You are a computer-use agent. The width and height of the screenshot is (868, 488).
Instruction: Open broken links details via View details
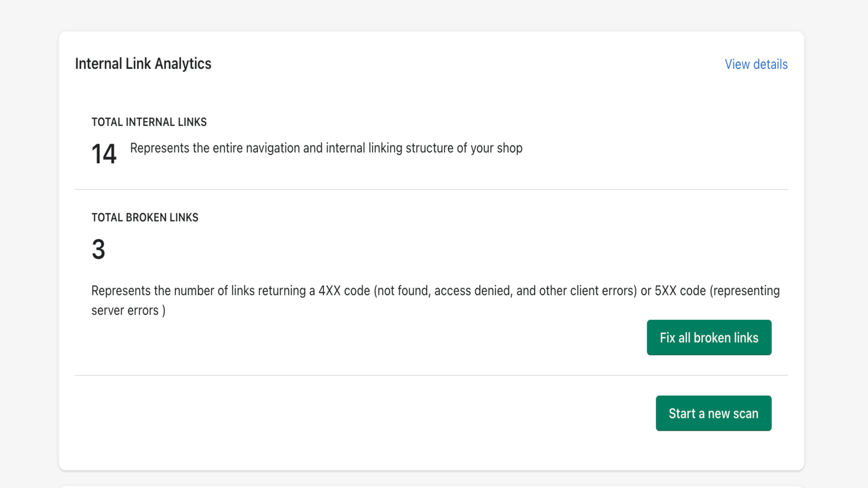[756, 64]
